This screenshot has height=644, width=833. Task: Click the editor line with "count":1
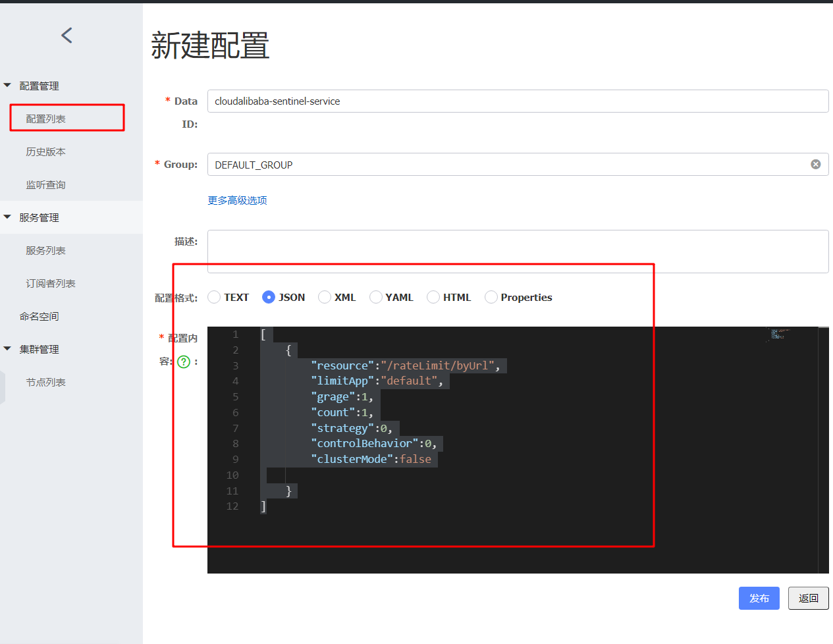(342, 412)
